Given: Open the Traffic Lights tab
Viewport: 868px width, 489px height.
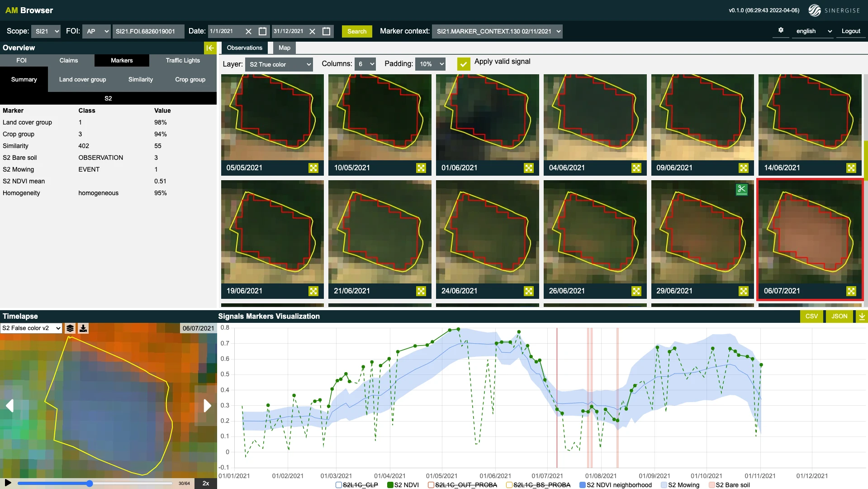Looking at the screenshot, I should (x=183, y=61).
